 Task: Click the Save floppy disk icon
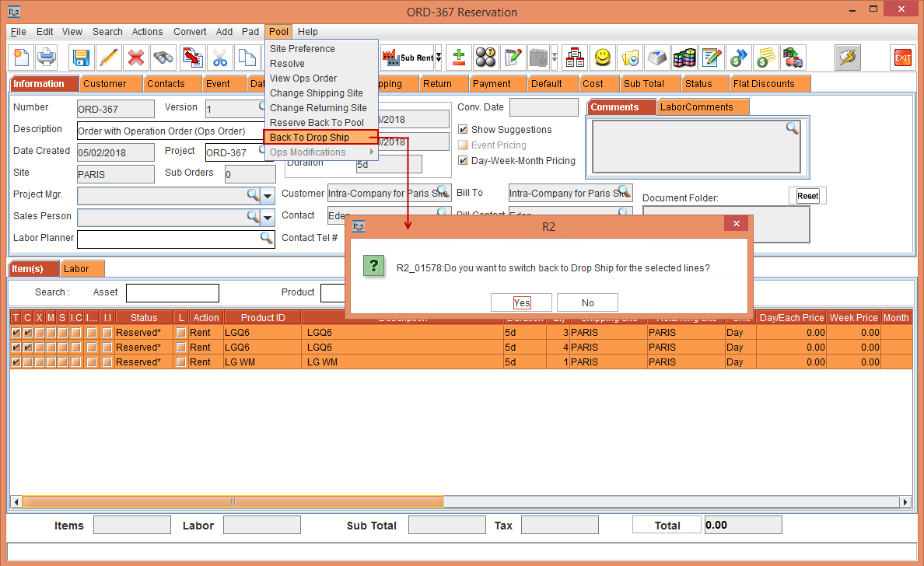(x=81, y=58)
